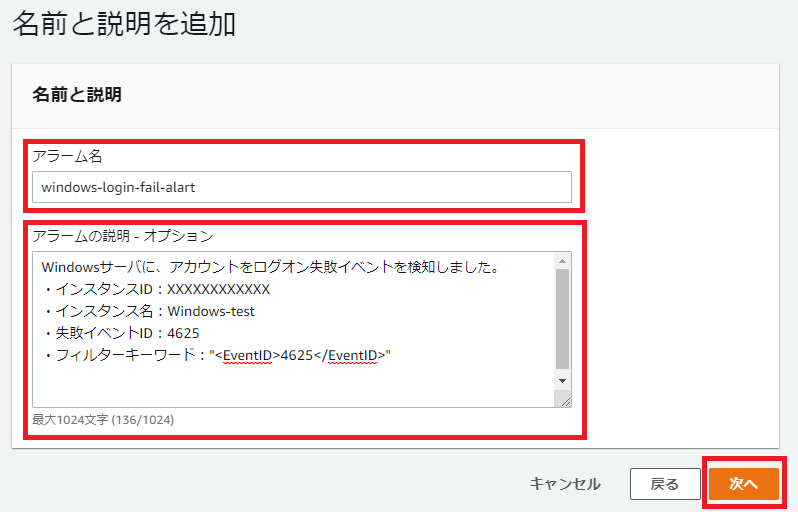
Task: Click the アラーム名 input field
Action: pyautogui.click(x=302, y=187)
